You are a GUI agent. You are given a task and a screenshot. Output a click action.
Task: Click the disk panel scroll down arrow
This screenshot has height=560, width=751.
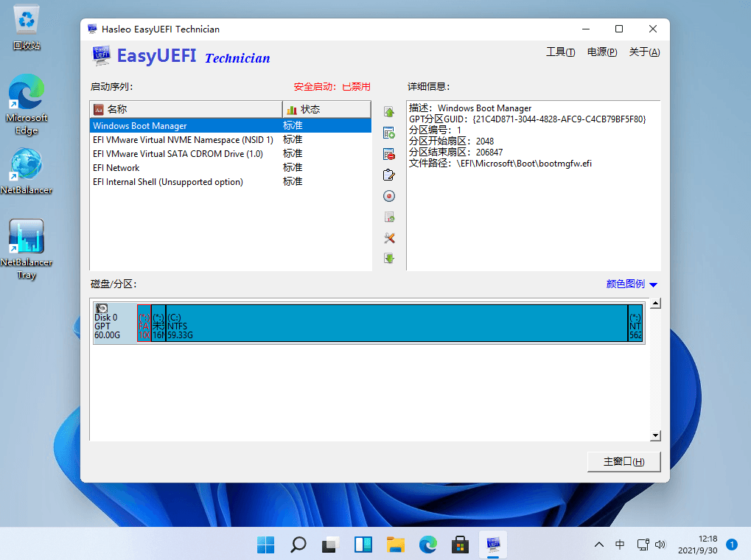(655, 435)
